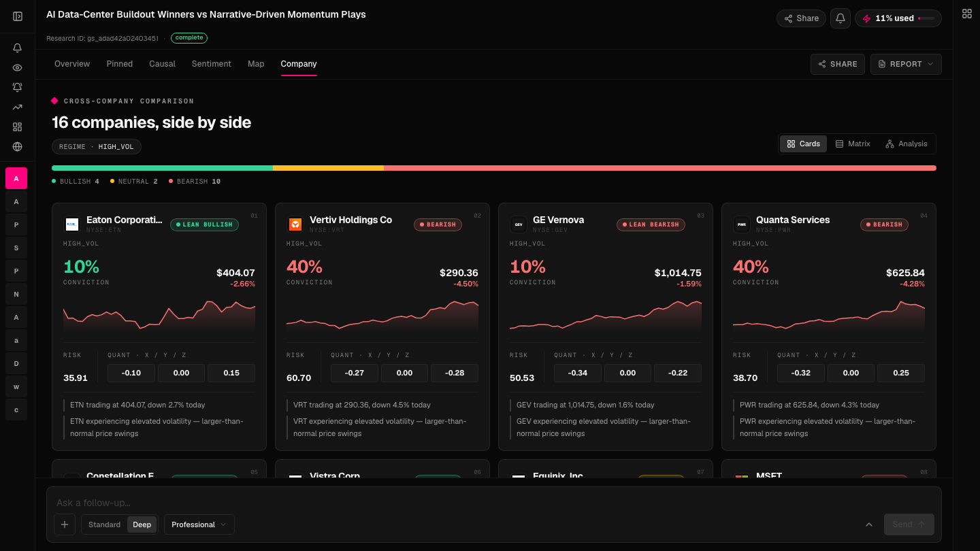Screen dimensions: 980x551
Task: Click the 11% used usage meter
Action: click(898, 18)
